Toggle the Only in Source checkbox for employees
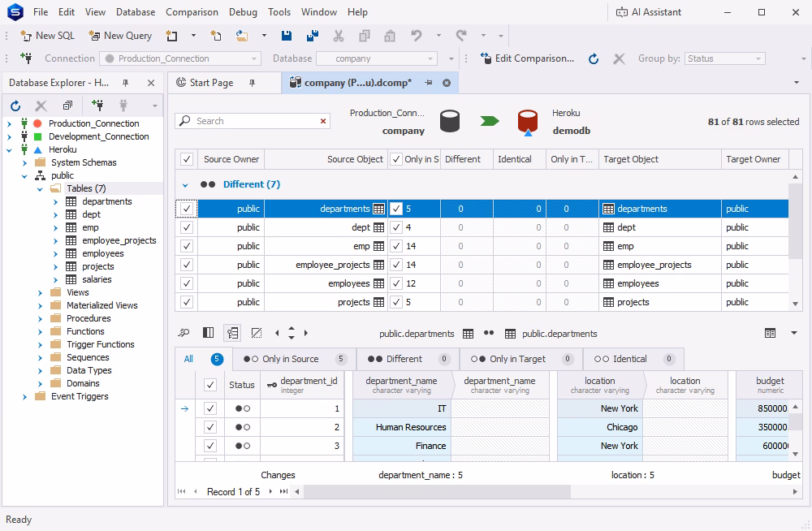812x531 pixels. tap(396, 283)
